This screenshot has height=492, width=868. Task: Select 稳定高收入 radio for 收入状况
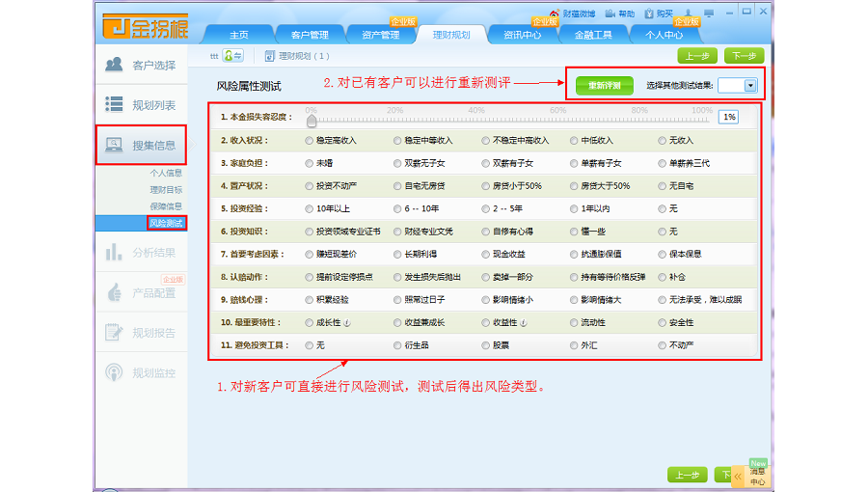309,140
